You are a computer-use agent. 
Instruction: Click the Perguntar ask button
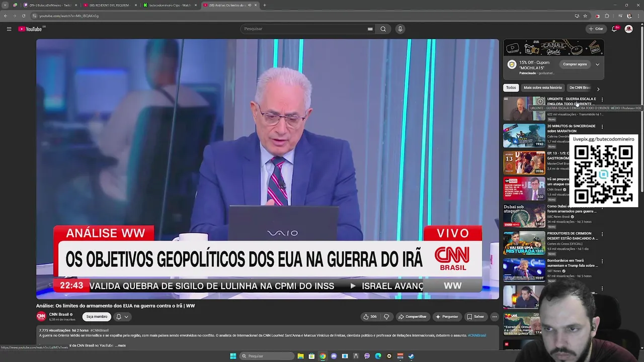[x=447, y=317]
